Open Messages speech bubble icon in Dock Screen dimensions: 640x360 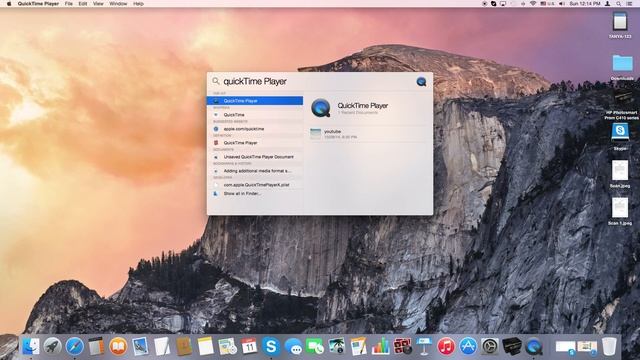[x=293, y=347]
